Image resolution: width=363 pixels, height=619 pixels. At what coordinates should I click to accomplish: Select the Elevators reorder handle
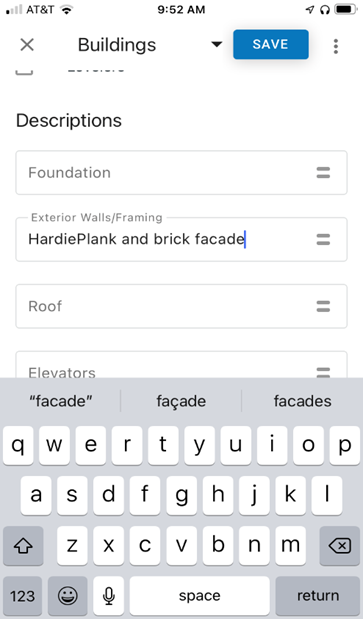323,372
